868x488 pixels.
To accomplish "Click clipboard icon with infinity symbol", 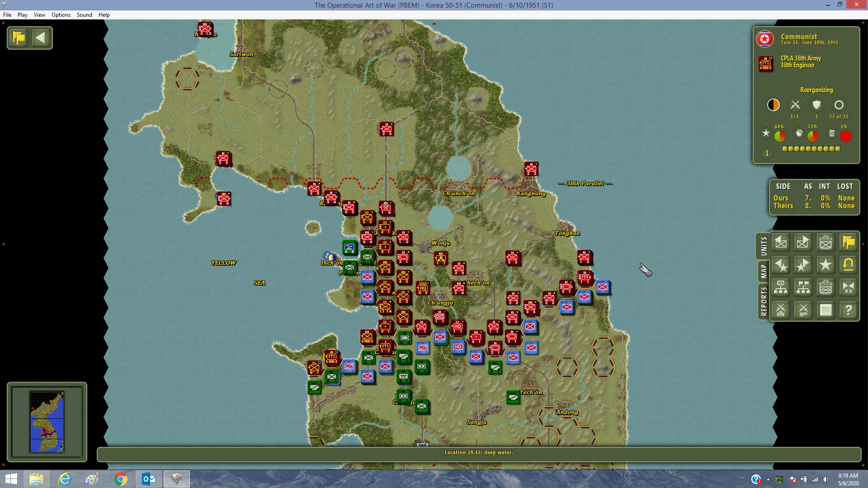I will click(826, 287).
